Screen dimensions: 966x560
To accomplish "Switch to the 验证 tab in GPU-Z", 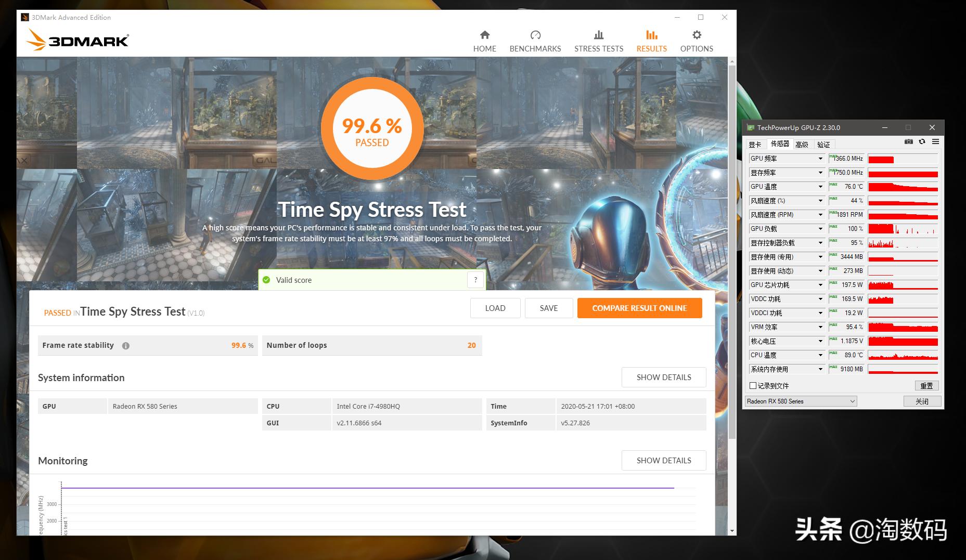I will coord(823,145).
